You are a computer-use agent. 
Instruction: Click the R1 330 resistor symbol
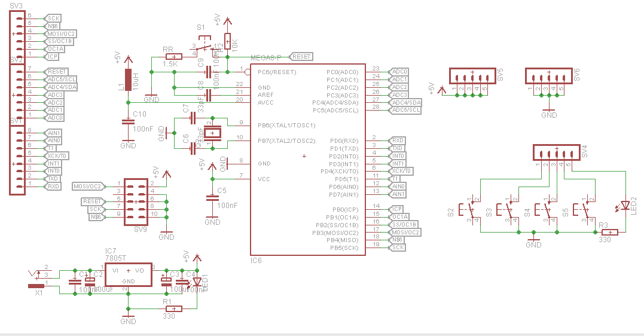(x=173, y=309)
